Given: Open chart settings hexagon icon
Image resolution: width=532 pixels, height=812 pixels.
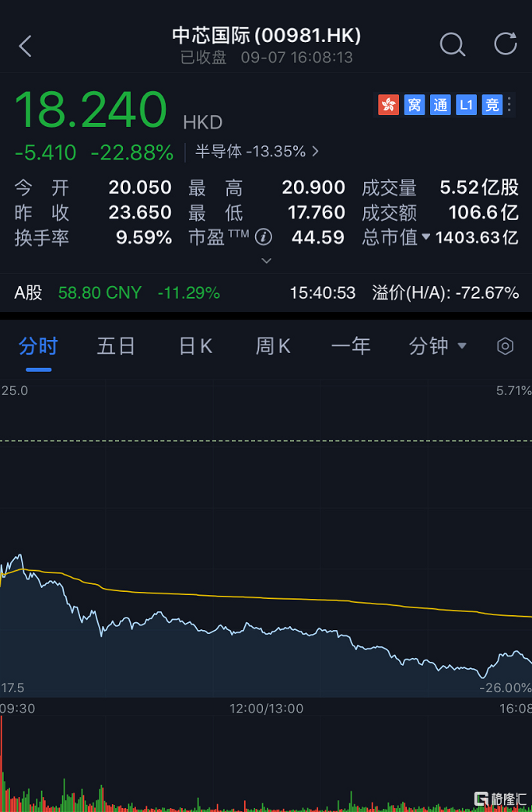Looking at the screenshot, I should [506, 346].
